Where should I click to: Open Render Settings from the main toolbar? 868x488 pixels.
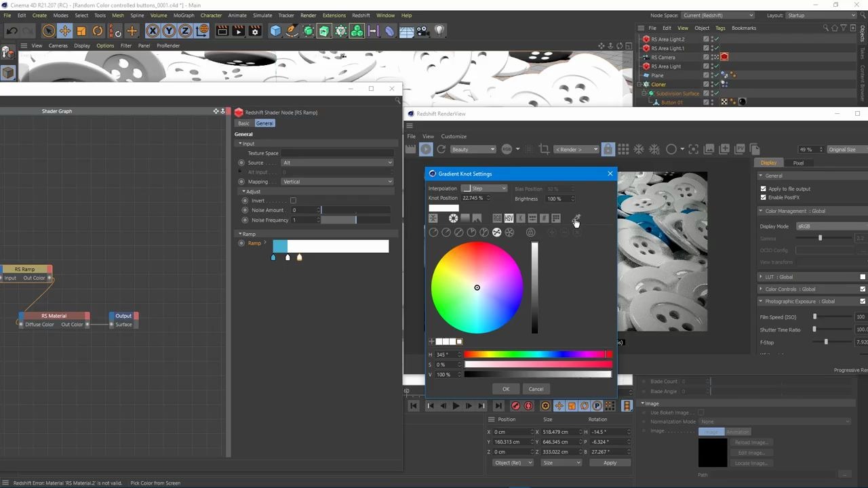click(x=254, y=30)
